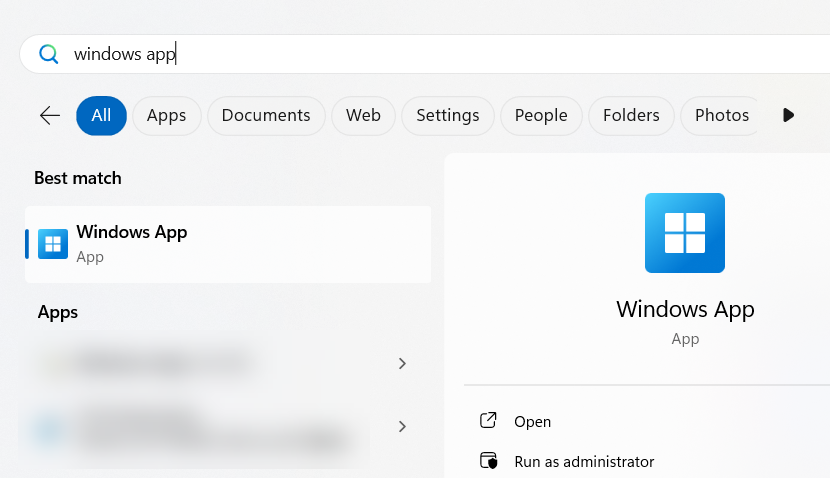Click the large Windows App logo in preview
This screenshot has width=830, height=478.
point(684,233)
